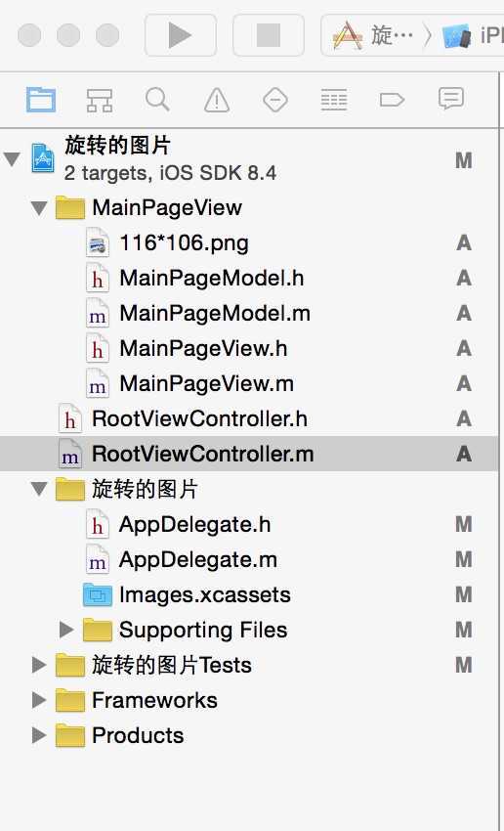The width and height of the screenshot is (504, 831).
Task: Open Images.xcassets asset catalog
Action: point(249,594)
